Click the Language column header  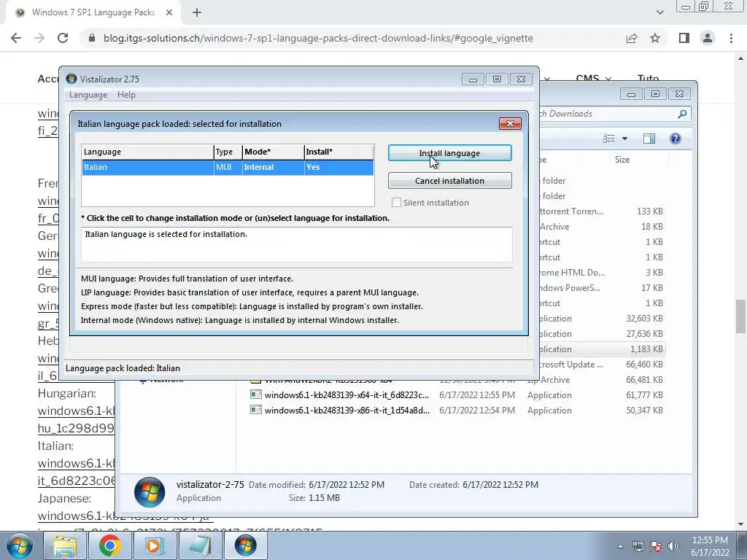[147, 152]
